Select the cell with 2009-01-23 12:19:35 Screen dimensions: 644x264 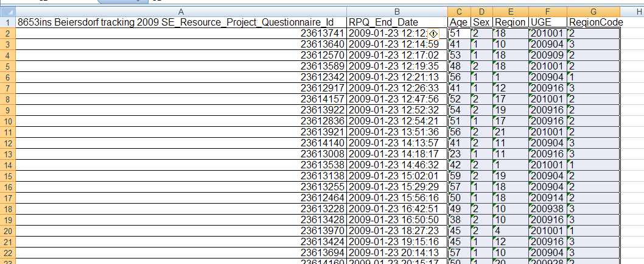pos(397,66)
